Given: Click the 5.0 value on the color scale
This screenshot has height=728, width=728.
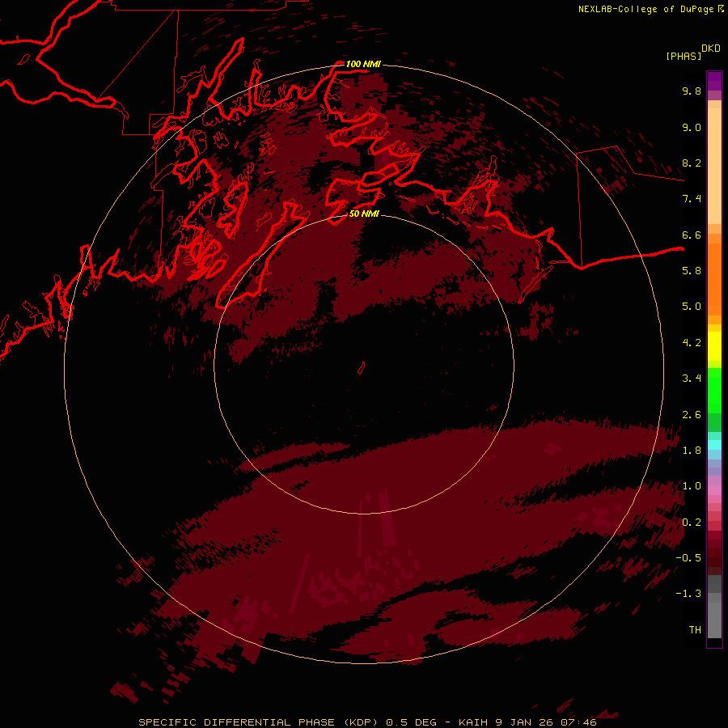Looking at the screenshot, I should click(692, 307).
